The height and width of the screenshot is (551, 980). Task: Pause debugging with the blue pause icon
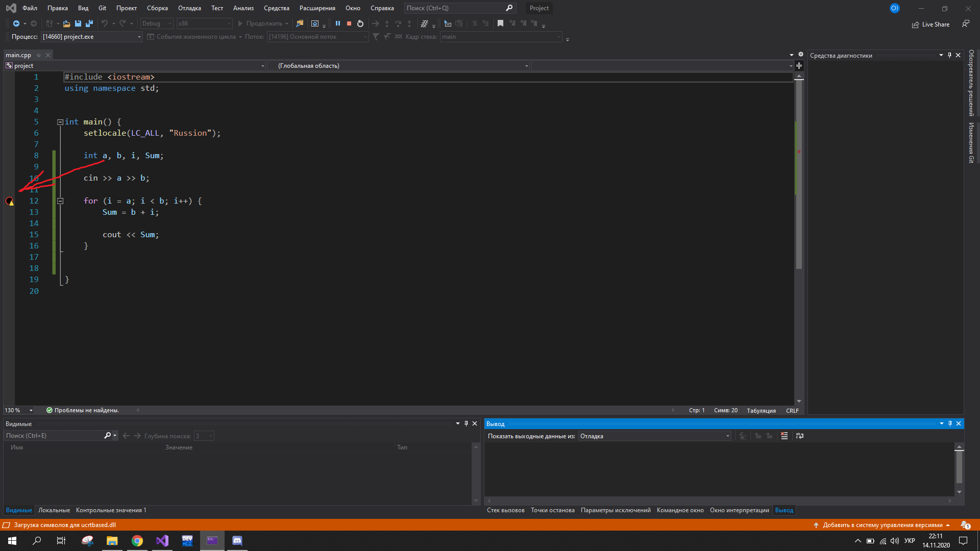pyautogui.click(x=337, y=23)
